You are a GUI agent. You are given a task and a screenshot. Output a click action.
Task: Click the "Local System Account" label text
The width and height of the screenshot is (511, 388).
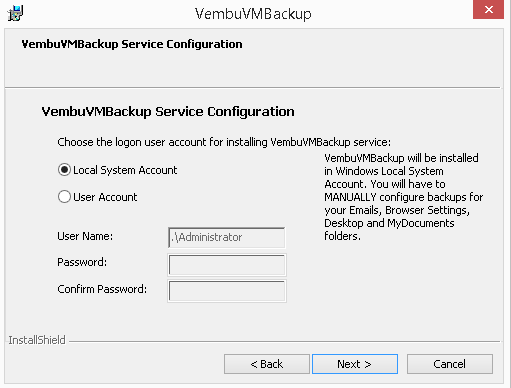click(x=125, y=170)
